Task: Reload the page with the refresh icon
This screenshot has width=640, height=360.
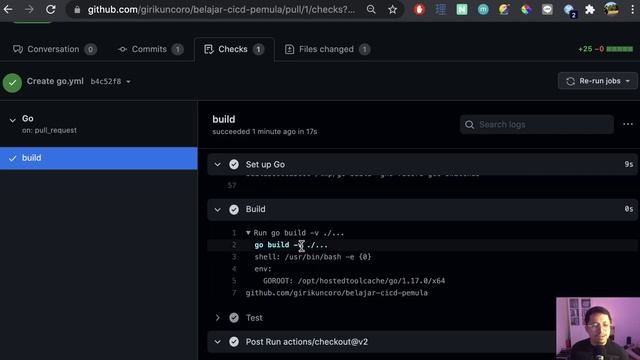Action: [x=51, y=9]
